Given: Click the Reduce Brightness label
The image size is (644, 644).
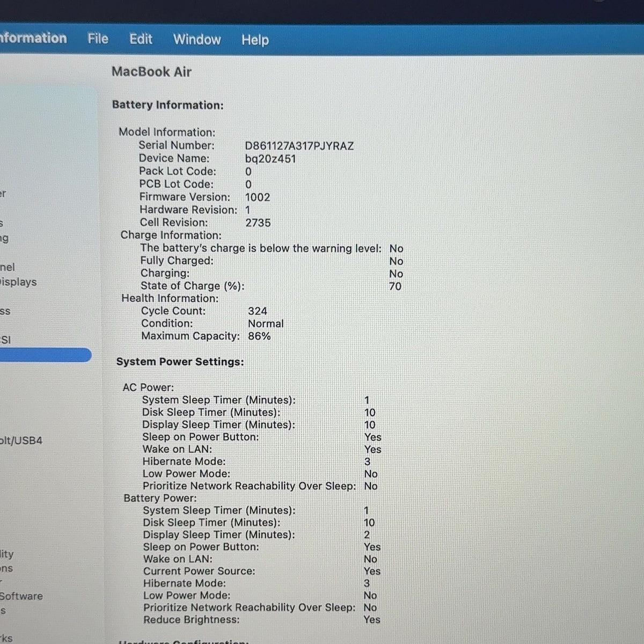Looking at the screenshot, I should coord(192,620).
